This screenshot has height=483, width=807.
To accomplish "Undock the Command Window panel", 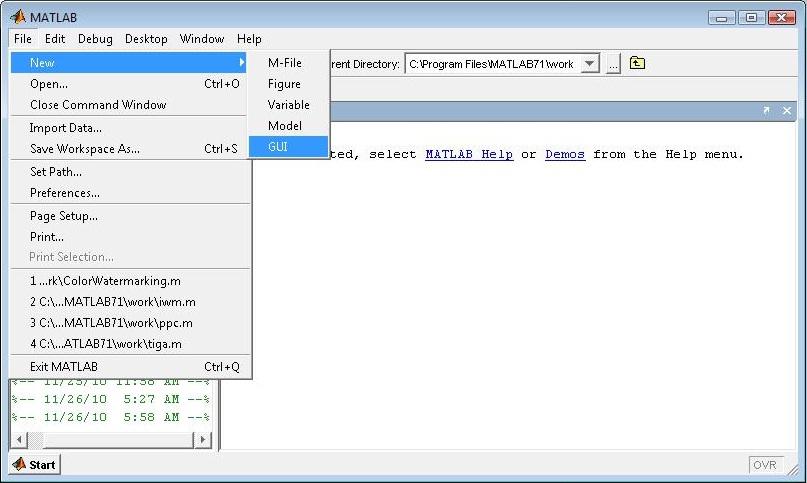I will 766,110.
